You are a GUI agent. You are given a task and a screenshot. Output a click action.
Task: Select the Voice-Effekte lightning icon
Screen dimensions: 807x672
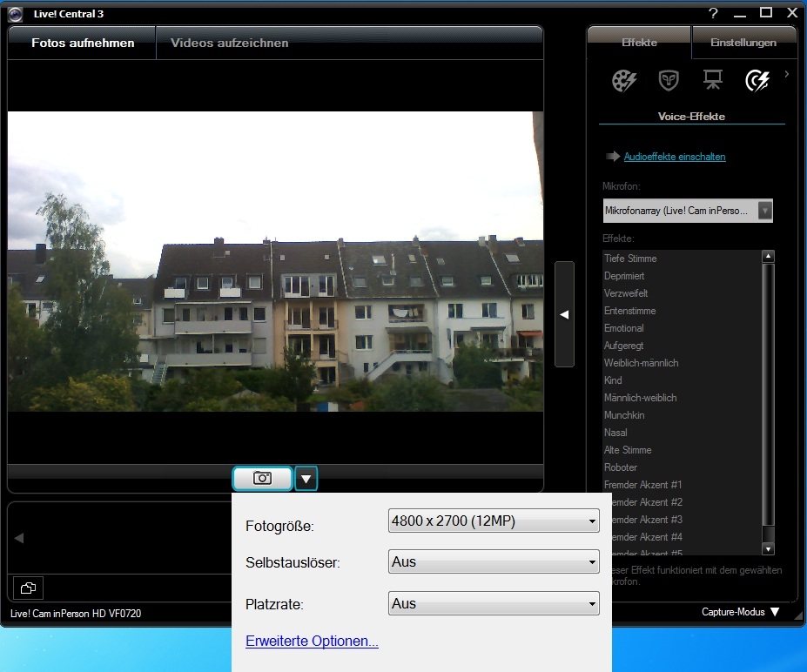(757, 81)
